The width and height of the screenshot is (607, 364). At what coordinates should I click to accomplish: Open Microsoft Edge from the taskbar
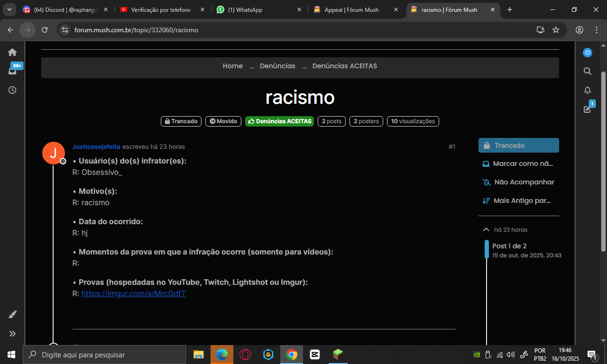[x=222, y=355]
